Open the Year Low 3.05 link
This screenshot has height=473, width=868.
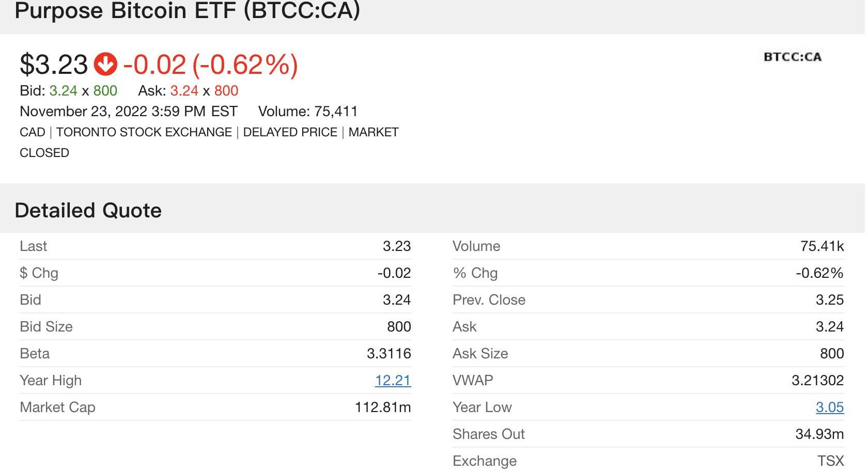[830, 407]
